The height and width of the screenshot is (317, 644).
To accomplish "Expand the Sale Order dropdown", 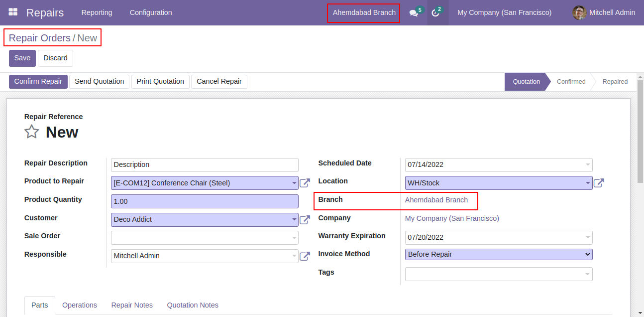I will 205,238.
